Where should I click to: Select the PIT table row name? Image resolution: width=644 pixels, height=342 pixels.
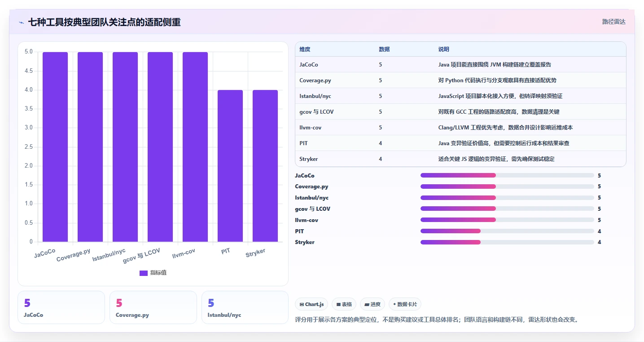(x=304, y=143)
